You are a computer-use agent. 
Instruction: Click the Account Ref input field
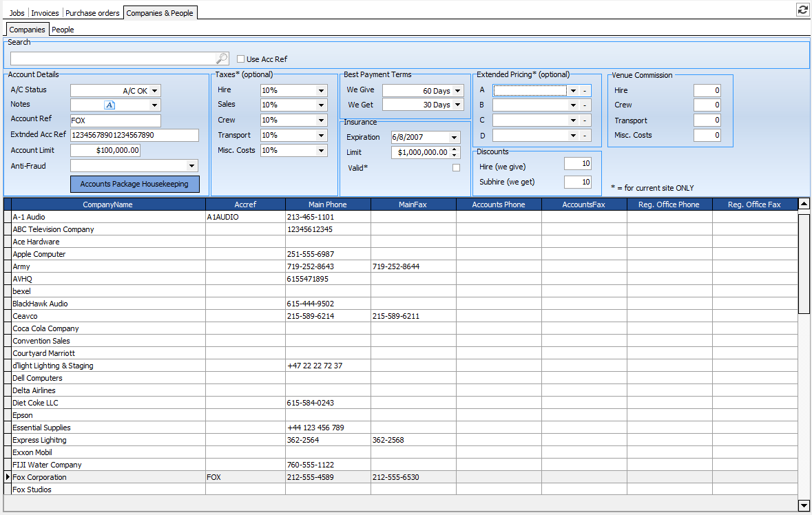pos(115,121)
